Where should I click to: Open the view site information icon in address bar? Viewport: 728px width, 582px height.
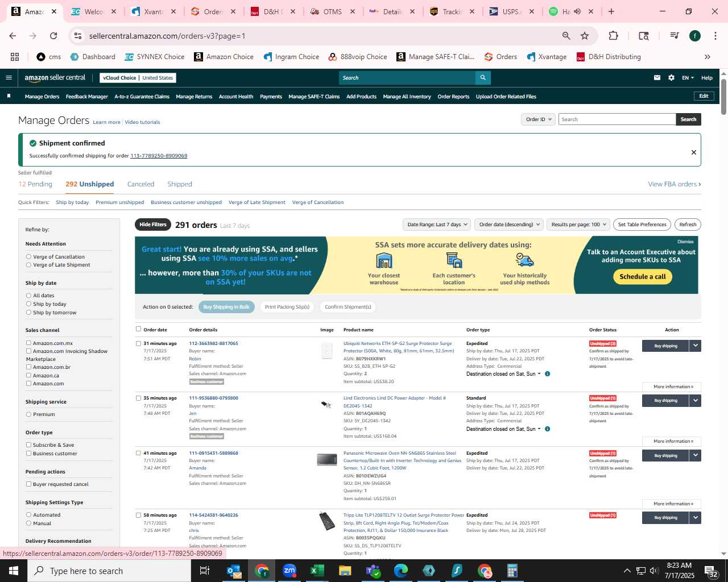pos(78,36)
